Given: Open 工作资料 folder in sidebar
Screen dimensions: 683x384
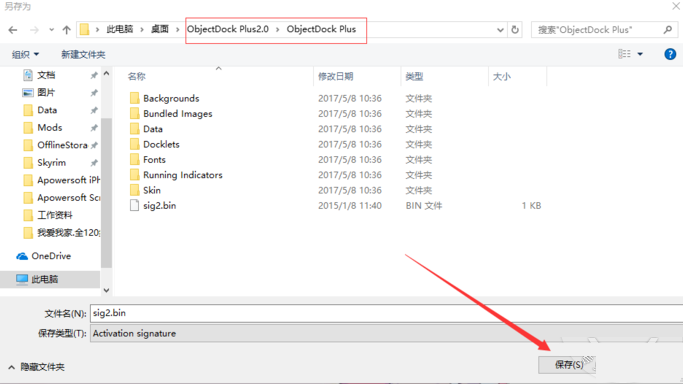Looking at the screenshot, I should (x=55, y=215).
